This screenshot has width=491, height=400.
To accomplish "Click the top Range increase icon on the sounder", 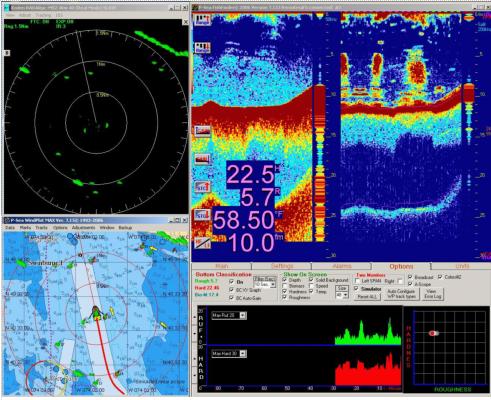I will pos(203,20).
